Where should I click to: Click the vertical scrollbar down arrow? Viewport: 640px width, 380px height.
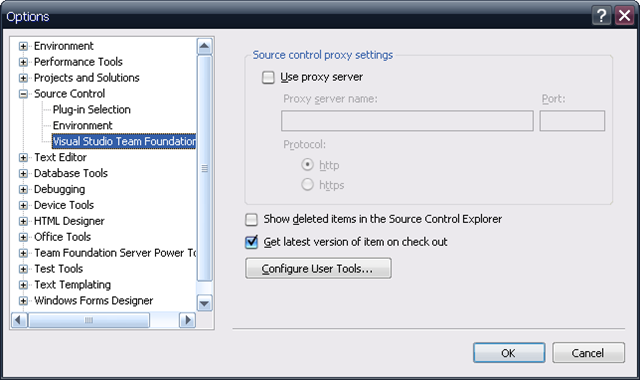tap(204, 303)
